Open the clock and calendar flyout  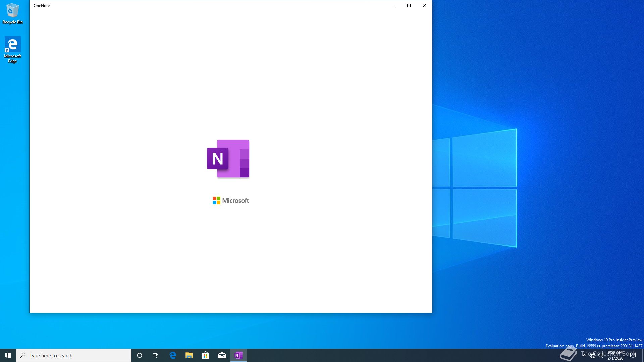pyautogui.click(x=615, y=355)
